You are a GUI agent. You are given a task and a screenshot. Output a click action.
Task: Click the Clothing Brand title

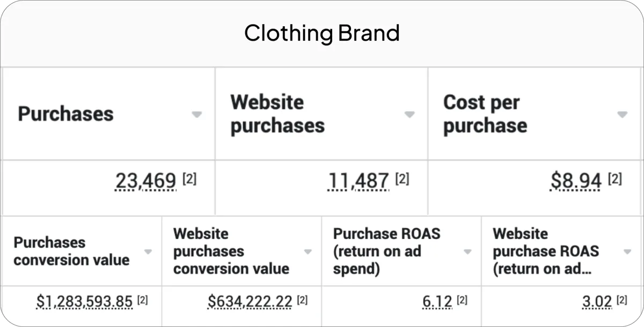coord(322,33)
